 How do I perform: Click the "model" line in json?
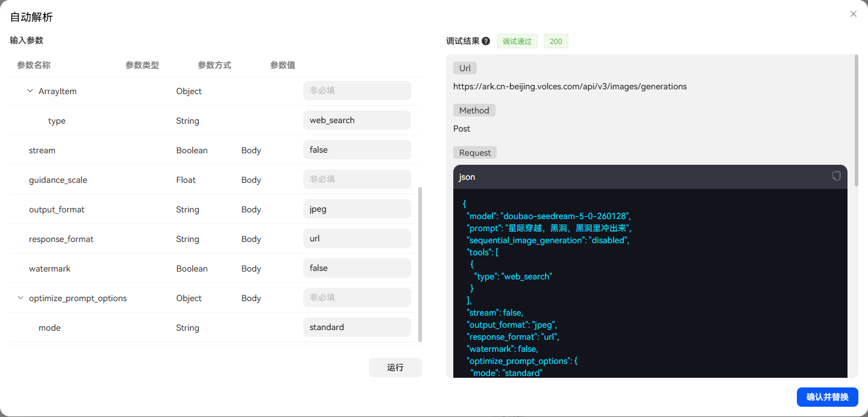pyautogui.click(x=549, y=216)
